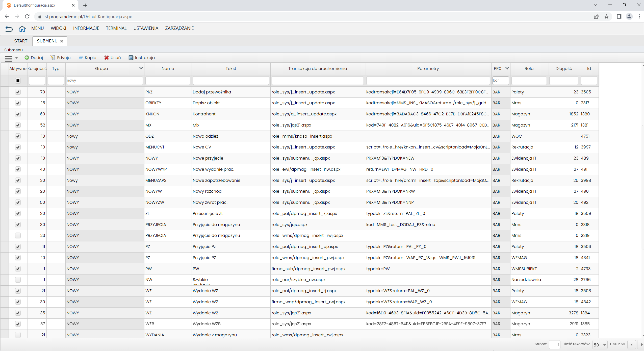Sort by the Kolejność column header
Screen dimensions: 644x351
[x=37, y=68]
